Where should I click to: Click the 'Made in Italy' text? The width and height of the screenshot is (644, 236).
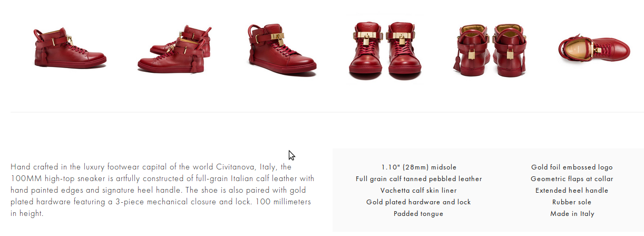point(572,214)
